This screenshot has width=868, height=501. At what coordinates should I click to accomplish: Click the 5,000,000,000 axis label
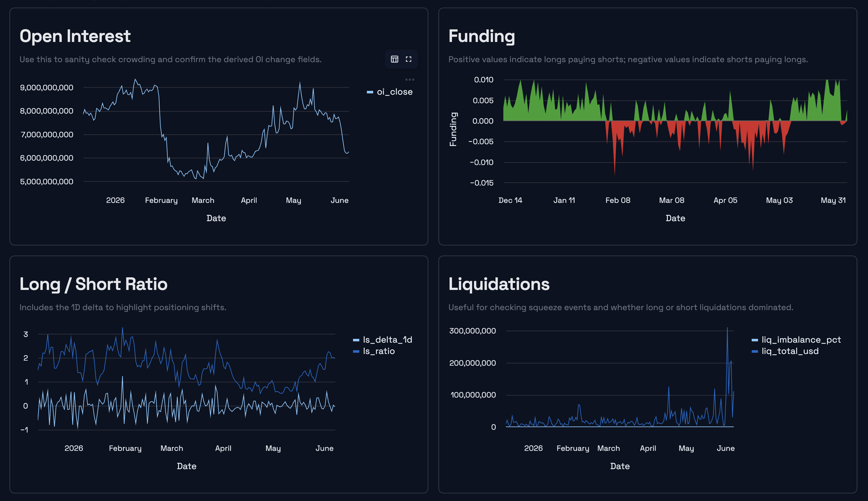[46, 181]
